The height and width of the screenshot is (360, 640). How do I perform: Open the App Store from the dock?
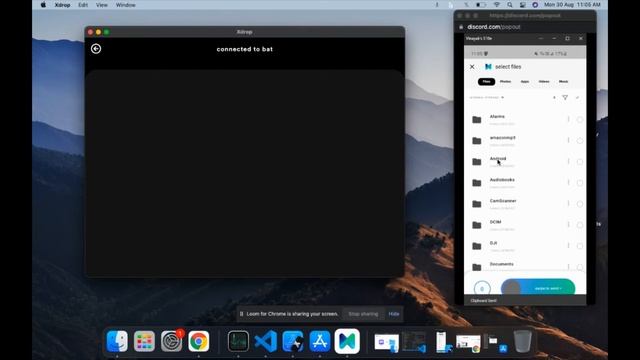(x=320, y=341)
